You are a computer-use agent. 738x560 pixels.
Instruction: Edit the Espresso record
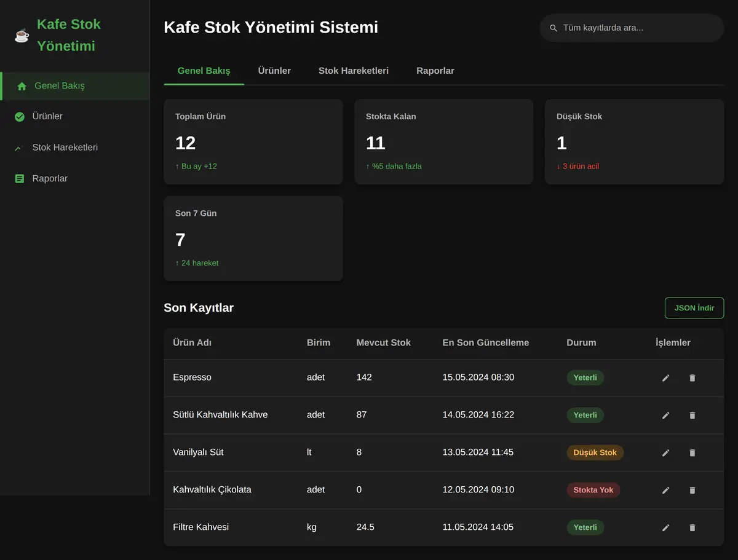pyautogui.click(x=665, y=378)
